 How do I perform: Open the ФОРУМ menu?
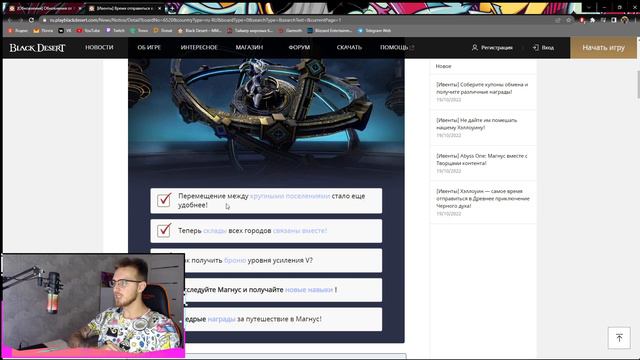pyautogui.click(x=299, y=47)
